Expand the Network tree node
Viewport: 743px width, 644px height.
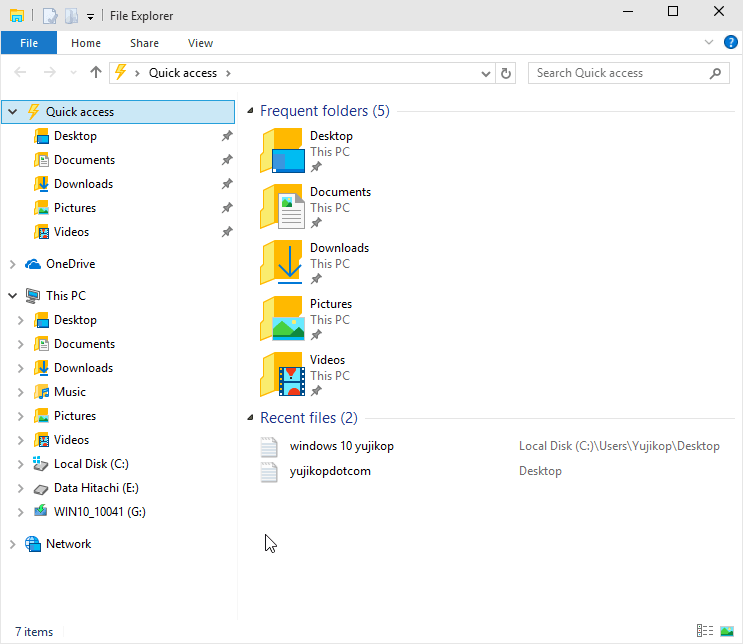(x=13, y=544)
